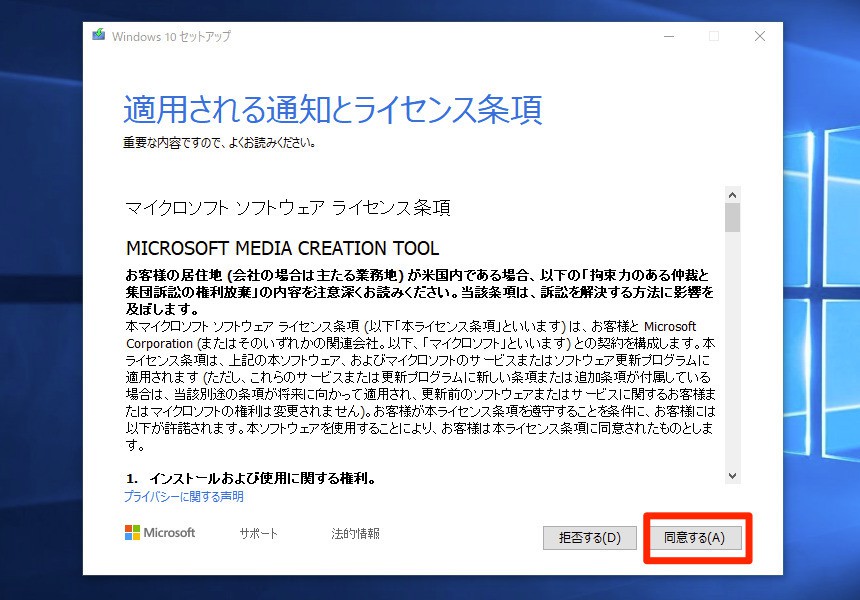Screen dimensions: 860x600
Task: Click the MICROSOFT MEDIA CREATION TOOL heading
Action: tap(282, 248)
